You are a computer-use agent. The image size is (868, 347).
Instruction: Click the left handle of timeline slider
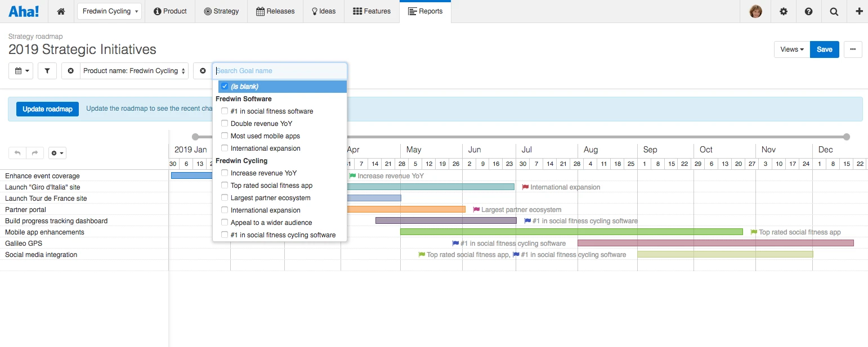coord(195,137)
